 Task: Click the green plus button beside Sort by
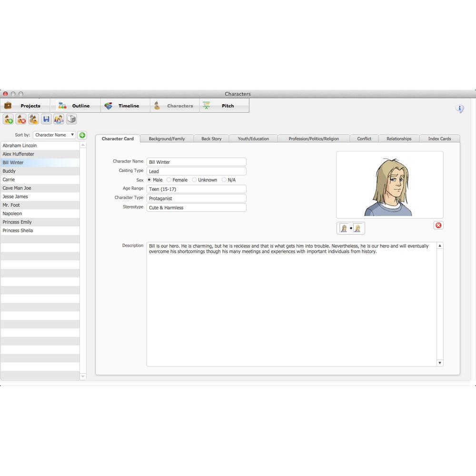pos(82,135)
